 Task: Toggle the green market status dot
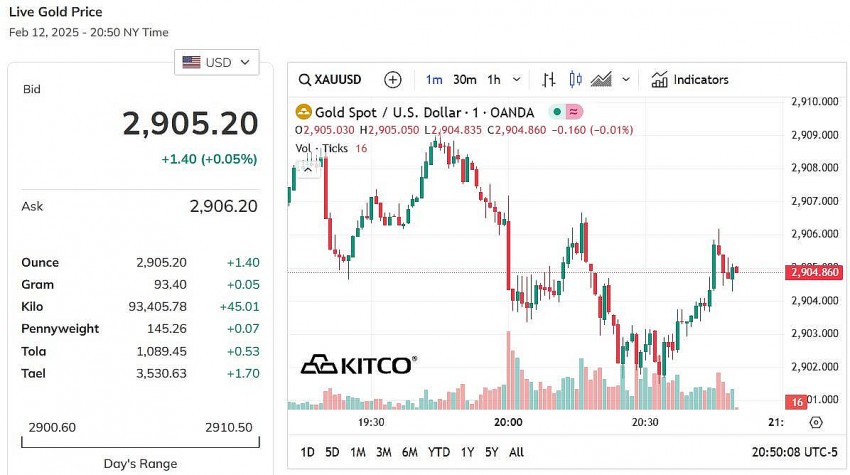click(x=557, y=113)
